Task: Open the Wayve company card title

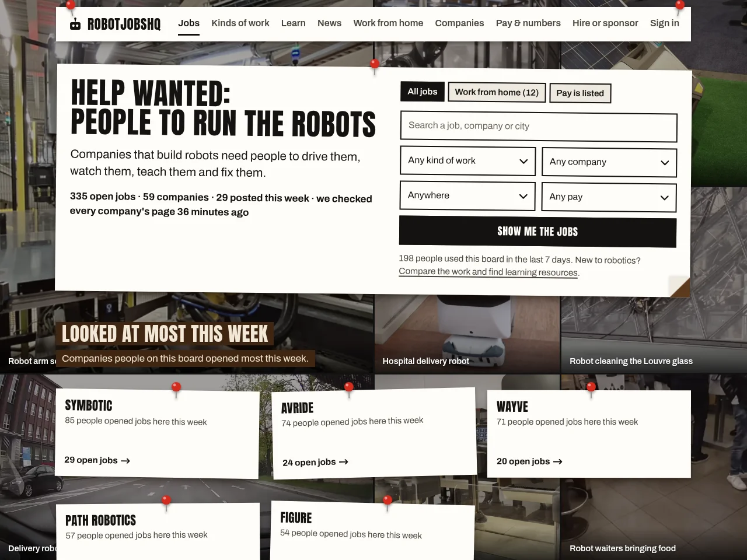Action: tap(512, 407)
